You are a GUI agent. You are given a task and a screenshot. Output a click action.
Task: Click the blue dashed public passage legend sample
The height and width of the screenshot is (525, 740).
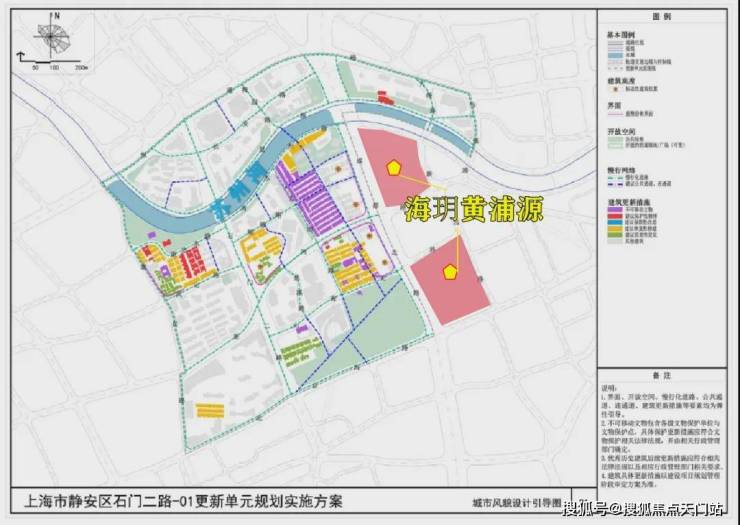pyautogui.click(x=615, y=184)
